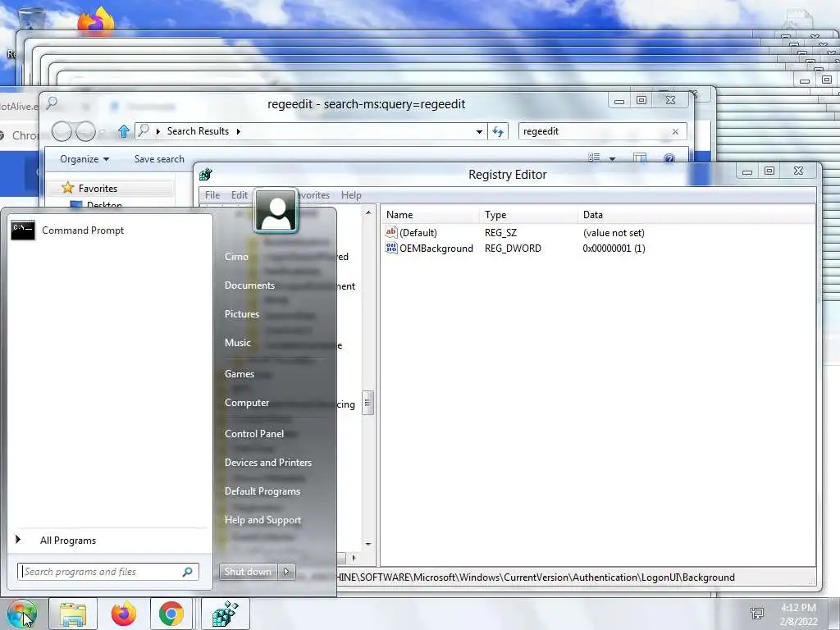Screen dimensions: 840x630
Task: Open File Explorer from taskbar
Action: tap(73, 614)
